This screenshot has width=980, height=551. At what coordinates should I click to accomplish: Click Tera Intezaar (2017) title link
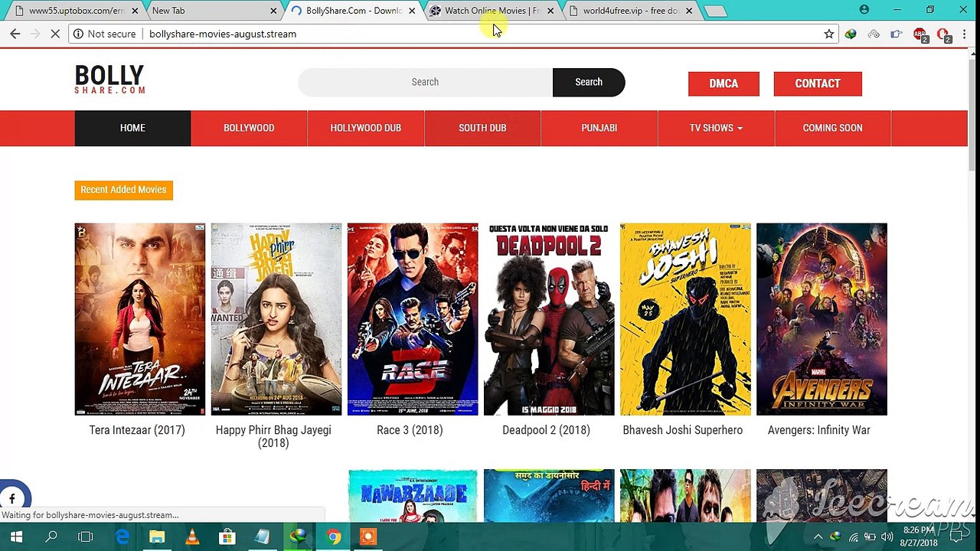click(137, 430)
